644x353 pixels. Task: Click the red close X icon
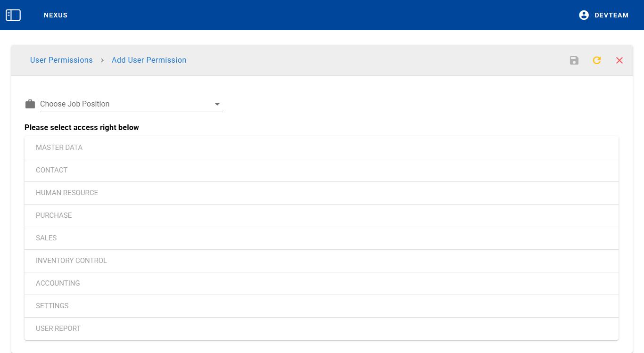click(619, 60)
